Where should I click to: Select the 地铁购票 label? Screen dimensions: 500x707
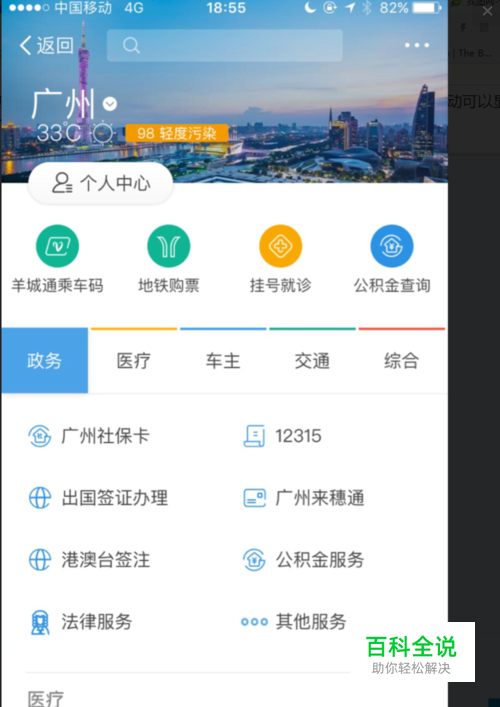[x=169, y=286]
